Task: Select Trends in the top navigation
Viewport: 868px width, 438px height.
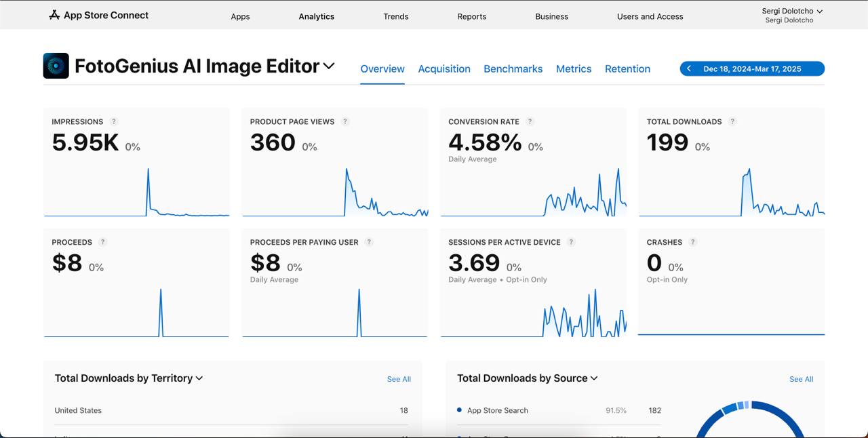Action: (396, 16)
